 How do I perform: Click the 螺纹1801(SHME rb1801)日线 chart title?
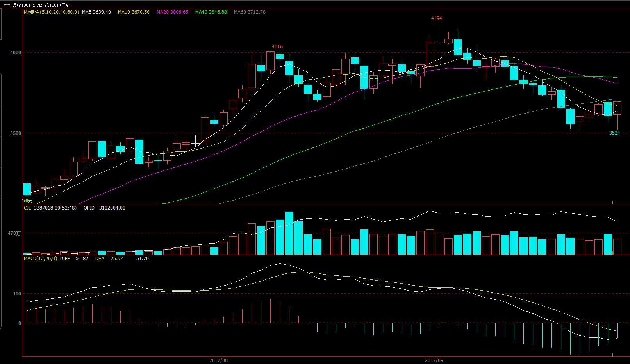click(41, 5)
